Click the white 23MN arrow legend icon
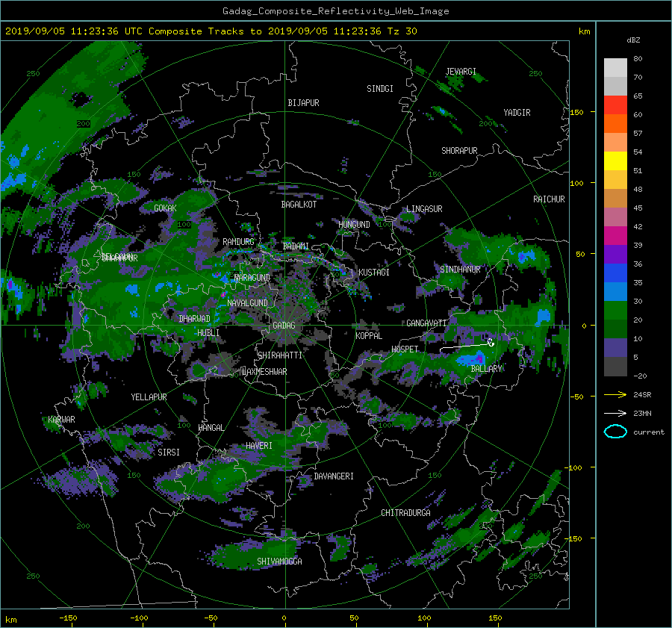The width and height of the screenshot is (672, 628). [x=615, y=413]
